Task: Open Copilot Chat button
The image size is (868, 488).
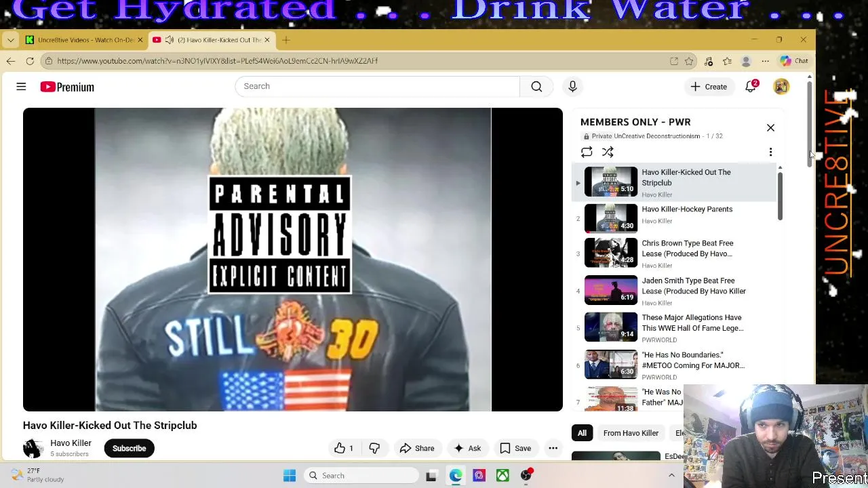Action: (793, 61)
